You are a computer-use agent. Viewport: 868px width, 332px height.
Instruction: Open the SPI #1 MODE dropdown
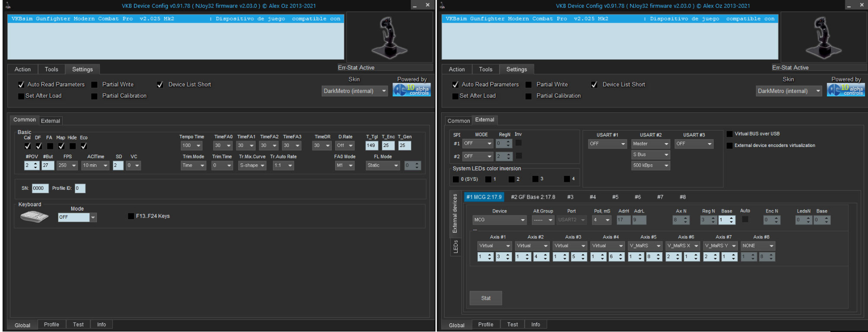(x=477, y=144)
